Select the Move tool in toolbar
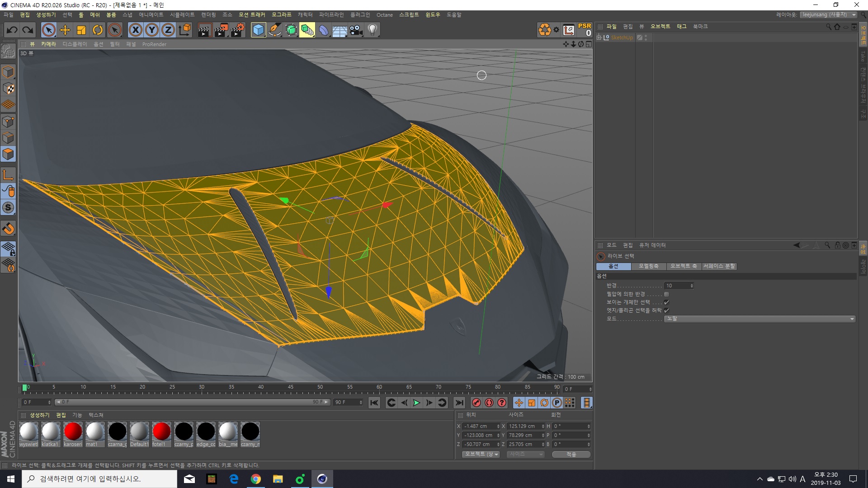 (x=65, y=29)
